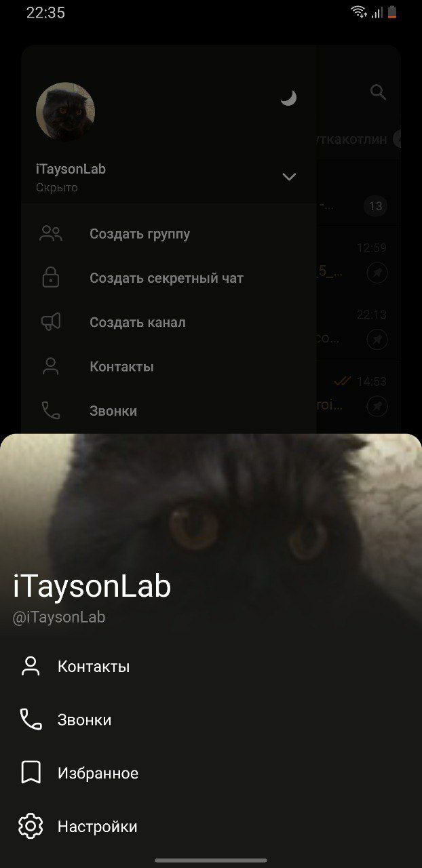Viewport: 422px width, 868px height.
Task: Open Настройки gear icon
Action: [x=31, y=826]
